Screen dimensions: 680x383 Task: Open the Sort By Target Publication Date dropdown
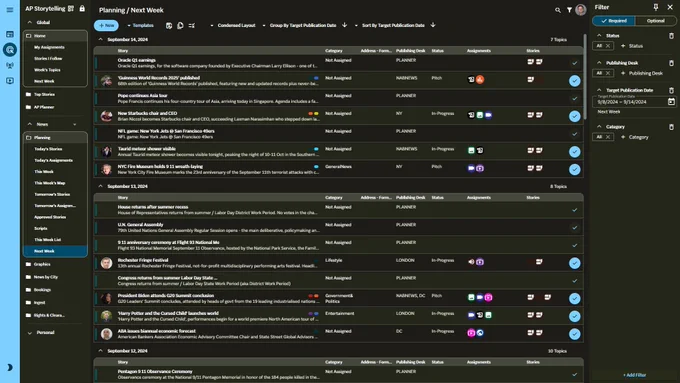pyautogui.click(x=389, y=26)
